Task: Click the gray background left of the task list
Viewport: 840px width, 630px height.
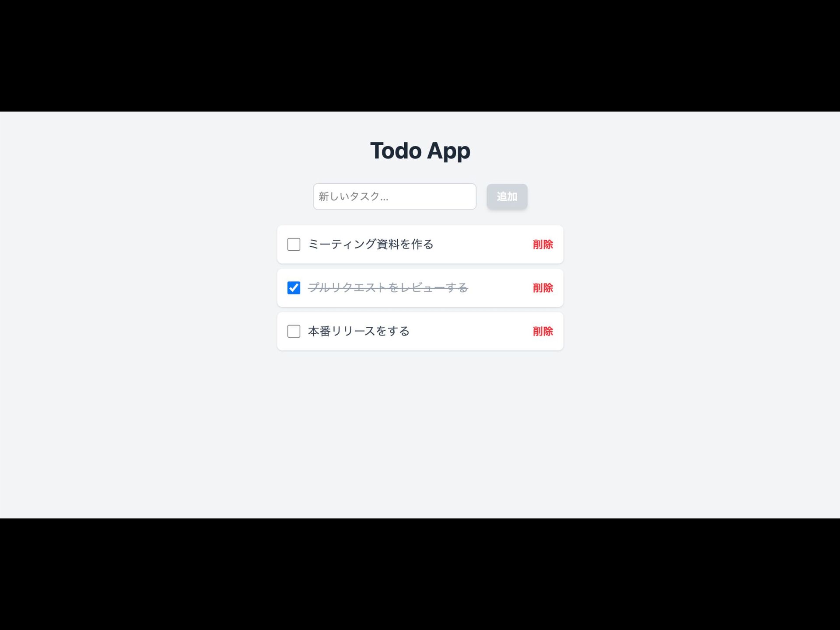Action: (x=138, y=288)
